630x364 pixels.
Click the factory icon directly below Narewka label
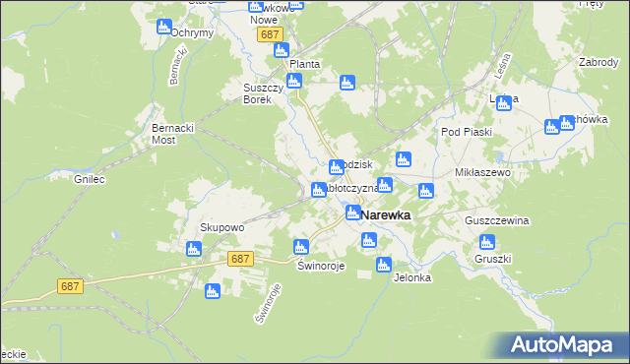(369, 240)
